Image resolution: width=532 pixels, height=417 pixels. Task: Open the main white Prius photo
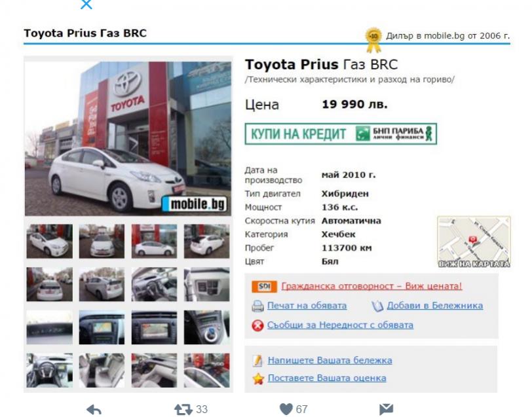(128, 139)
